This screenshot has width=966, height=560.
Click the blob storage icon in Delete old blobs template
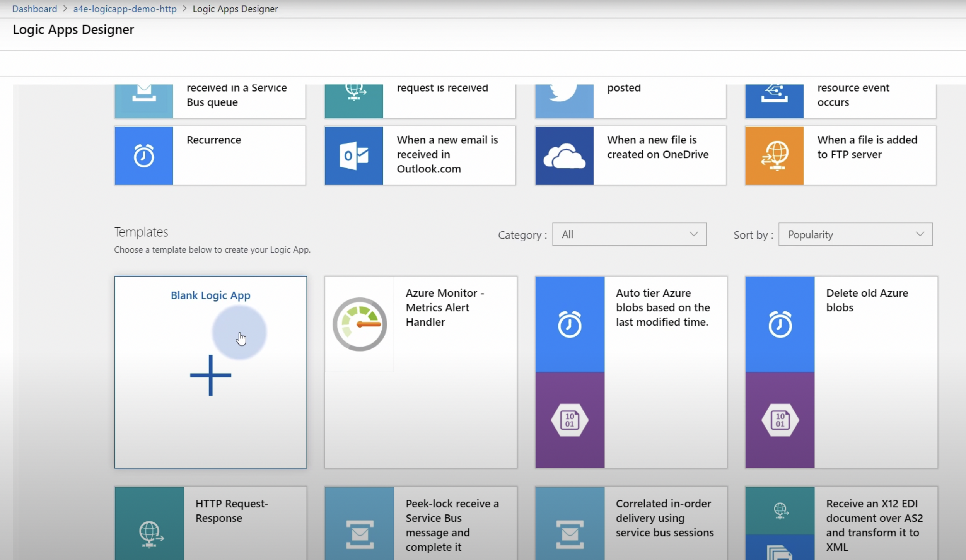780,420
